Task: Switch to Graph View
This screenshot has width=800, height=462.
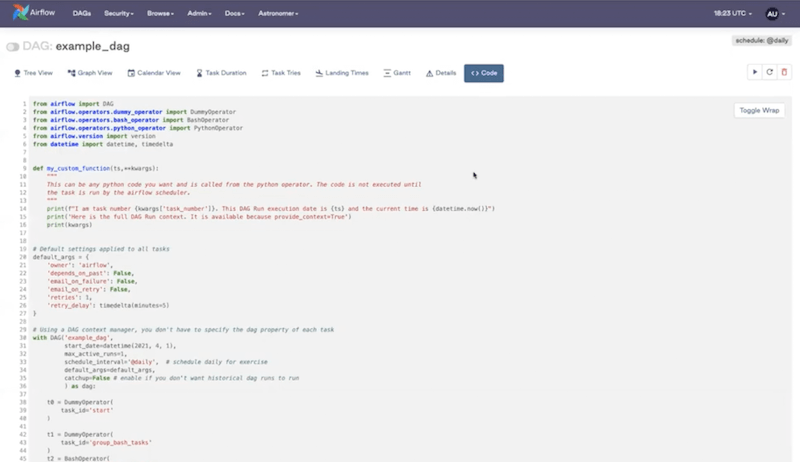Action: [89, 73]
